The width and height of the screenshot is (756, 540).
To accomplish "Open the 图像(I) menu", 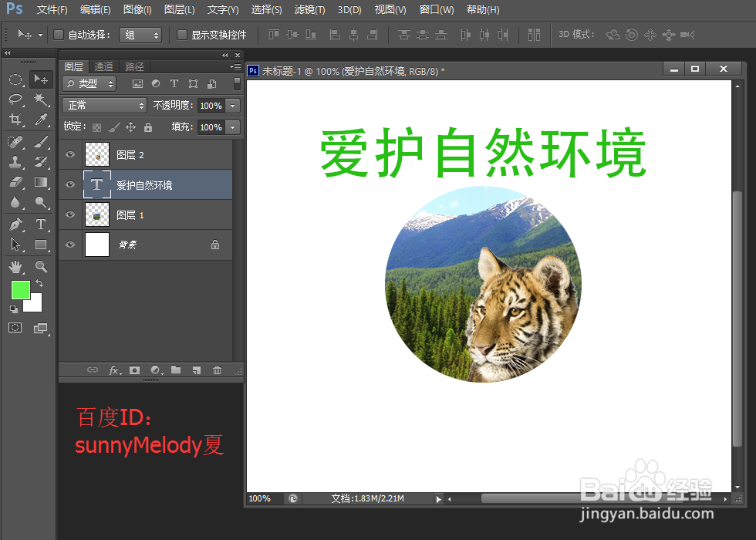I will coord(137,9).
